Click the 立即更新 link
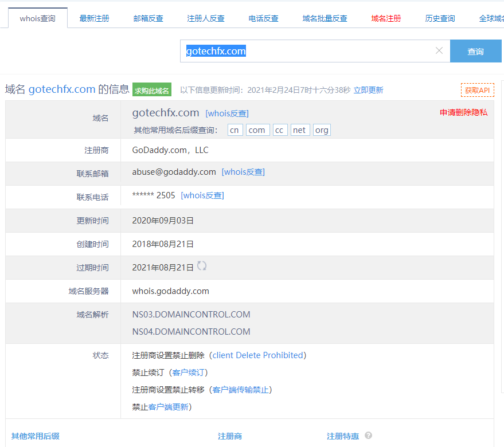The image size is (504, 447). point(368,90)
